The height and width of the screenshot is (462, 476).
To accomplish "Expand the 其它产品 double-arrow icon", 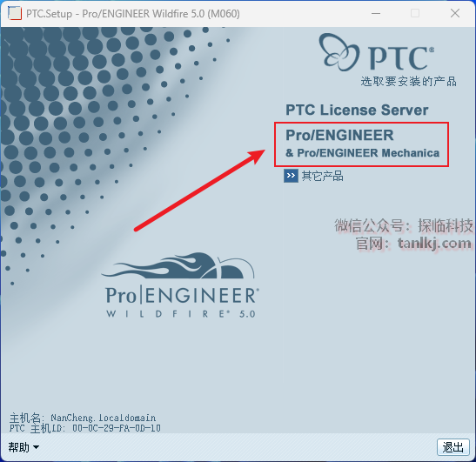I will pyautogui.click(x=291, y=176).
